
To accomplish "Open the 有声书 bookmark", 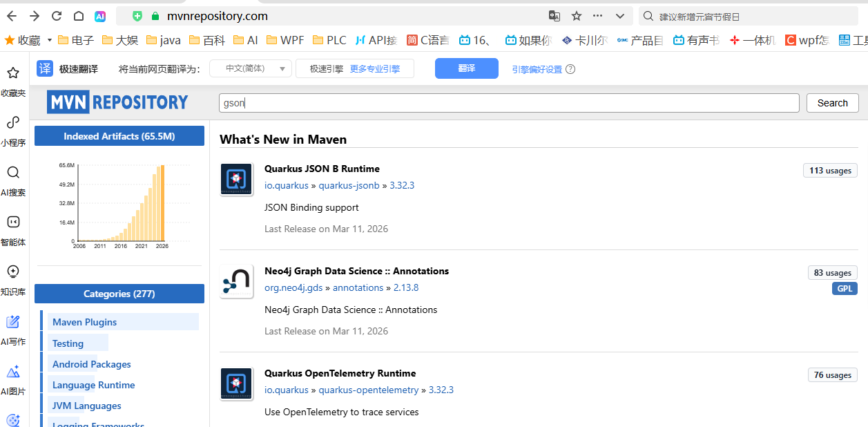I will 697,40.
